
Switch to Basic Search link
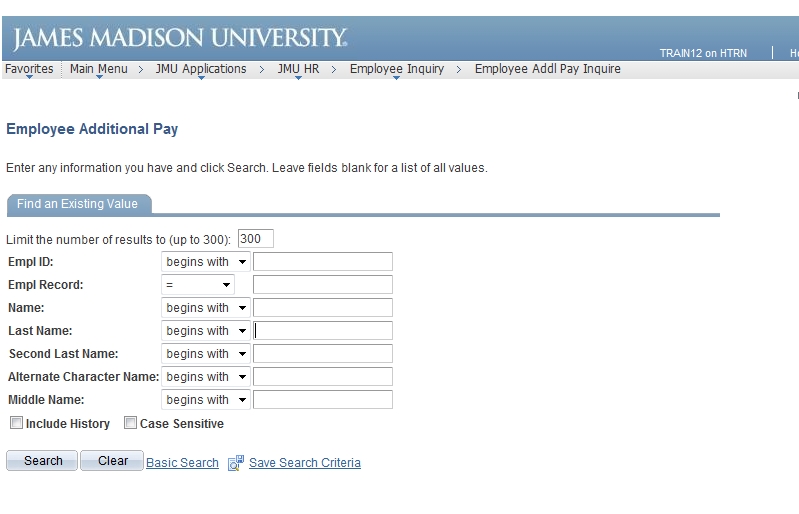[182, 463]
